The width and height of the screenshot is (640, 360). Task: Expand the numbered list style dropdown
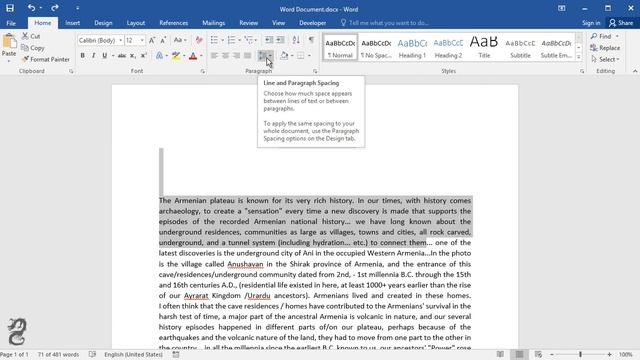240,40
